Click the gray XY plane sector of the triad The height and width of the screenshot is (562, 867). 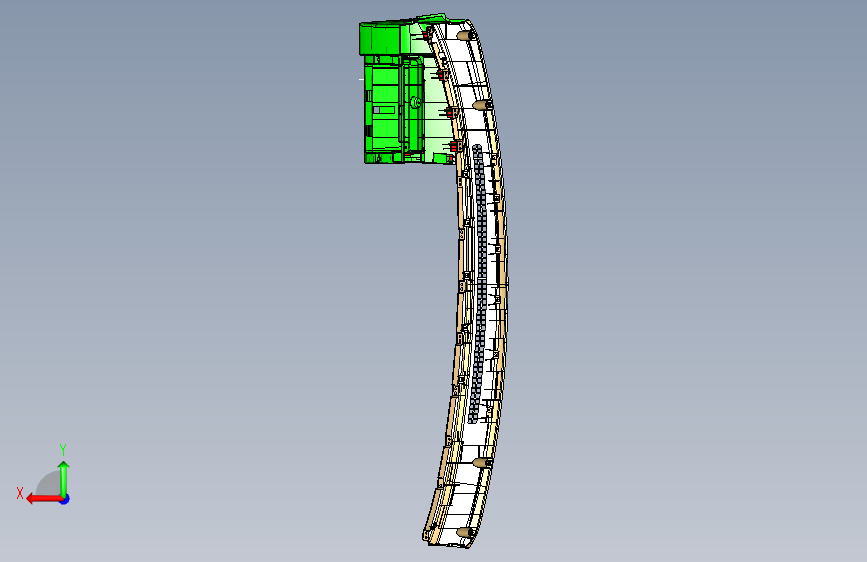[x=49, y=484]
